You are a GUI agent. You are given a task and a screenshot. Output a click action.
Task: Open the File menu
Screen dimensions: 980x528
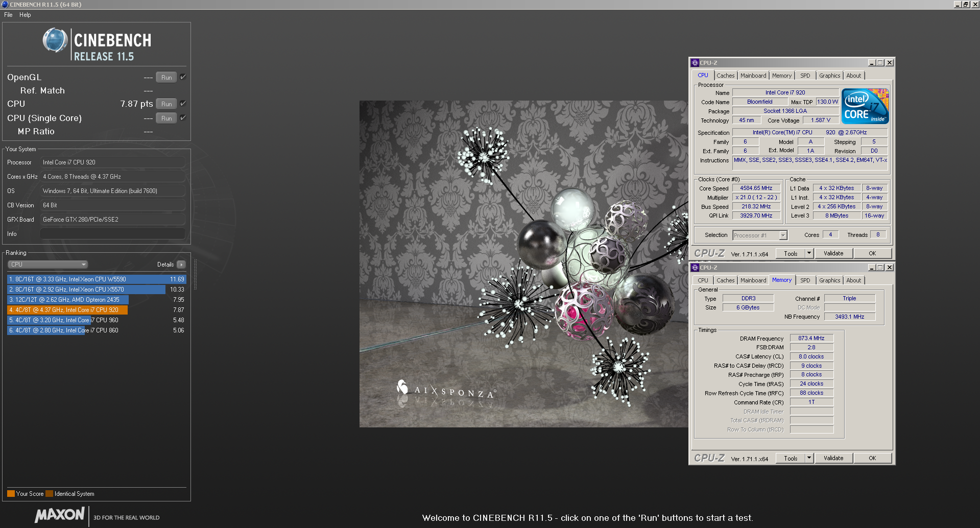pos(8,15)
